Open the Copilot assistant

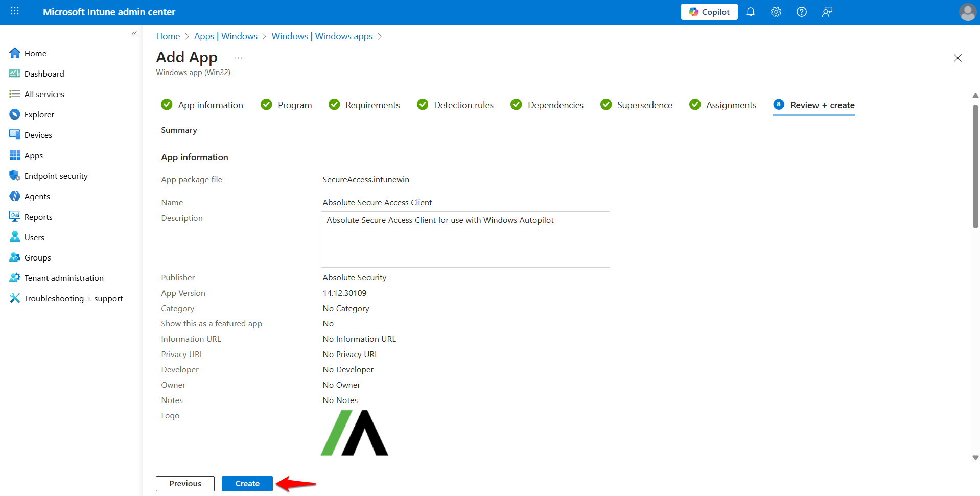point(709,12)
